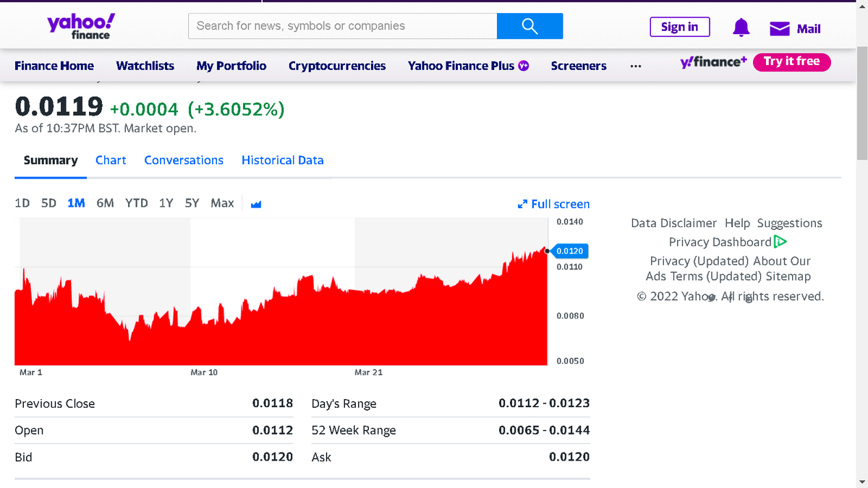Click the Suggestions link

coord(790,223)
